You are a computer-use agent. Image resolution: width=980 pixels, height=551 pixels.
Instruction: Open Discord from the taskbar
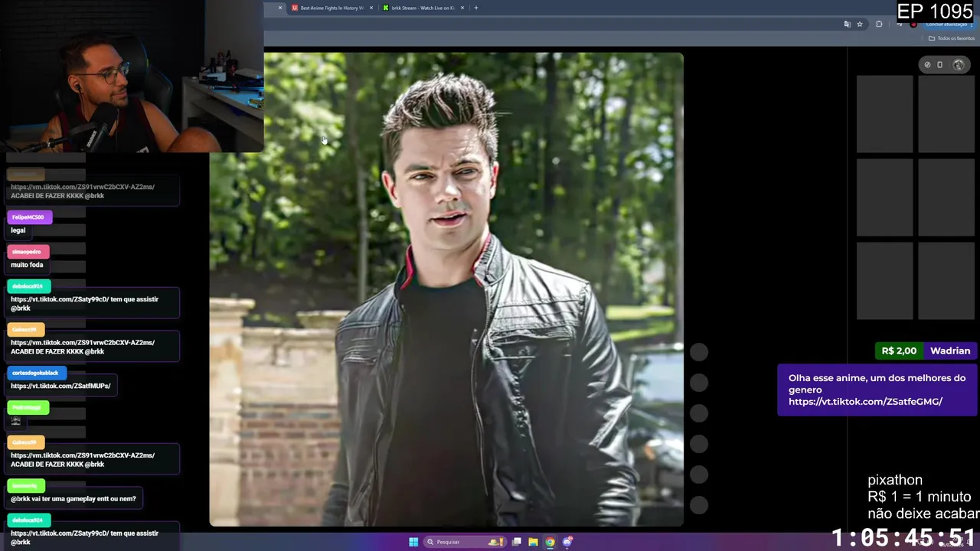pyautogui.click(x=567, y=542)
